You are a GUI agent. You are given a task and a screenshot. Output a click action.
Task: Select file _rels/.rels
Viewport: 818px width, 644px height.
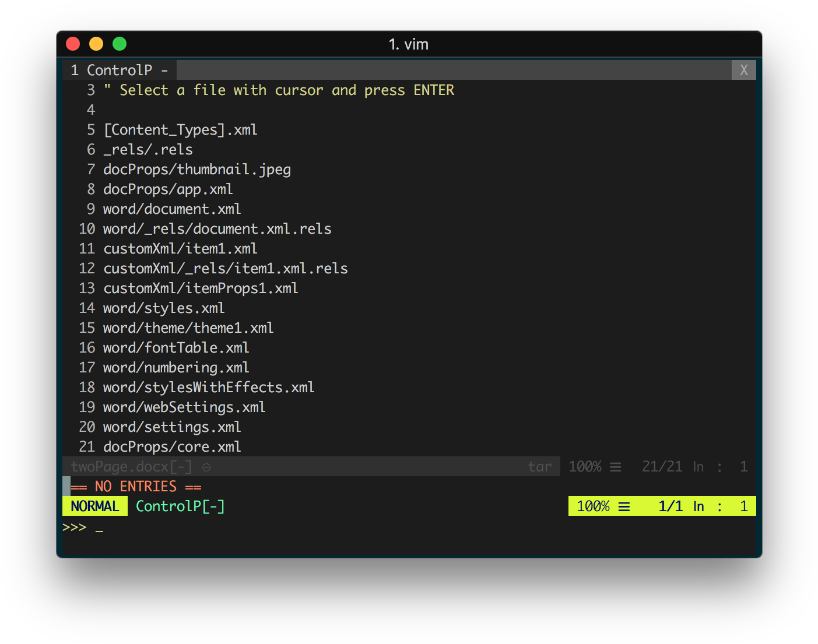click(148, 150)
